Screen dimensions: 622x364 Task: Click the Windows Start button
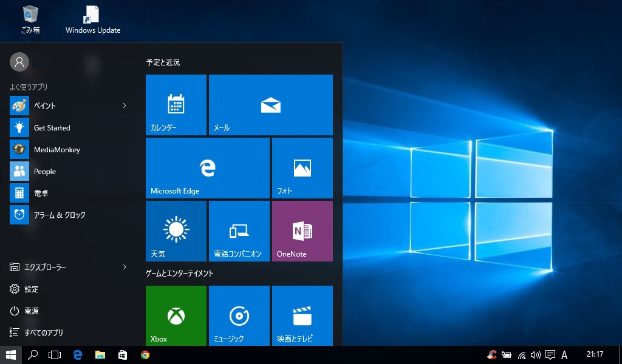coord(11,355)
